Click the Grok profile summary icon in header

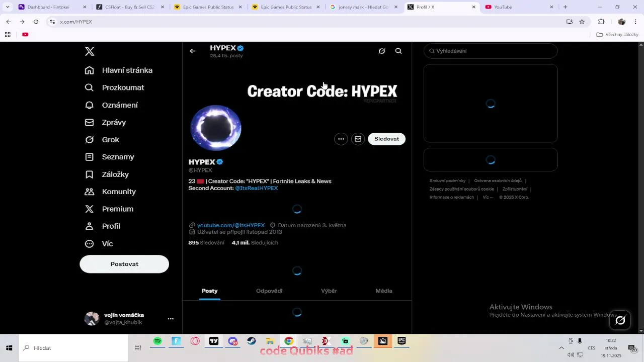[382, 51]
